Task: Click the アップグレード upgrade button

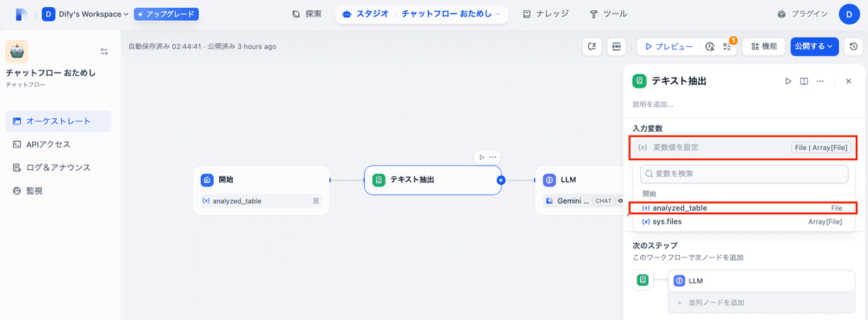Action: click(x=166, y=14)
